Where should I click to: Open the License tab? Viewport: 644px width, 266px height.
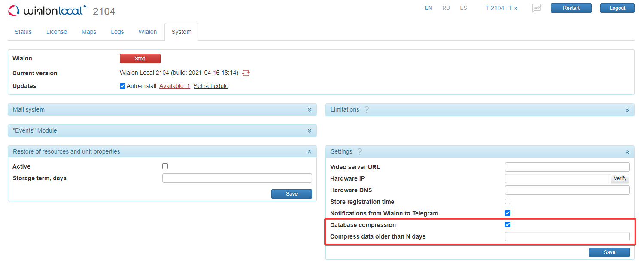[x=57, y=32]
